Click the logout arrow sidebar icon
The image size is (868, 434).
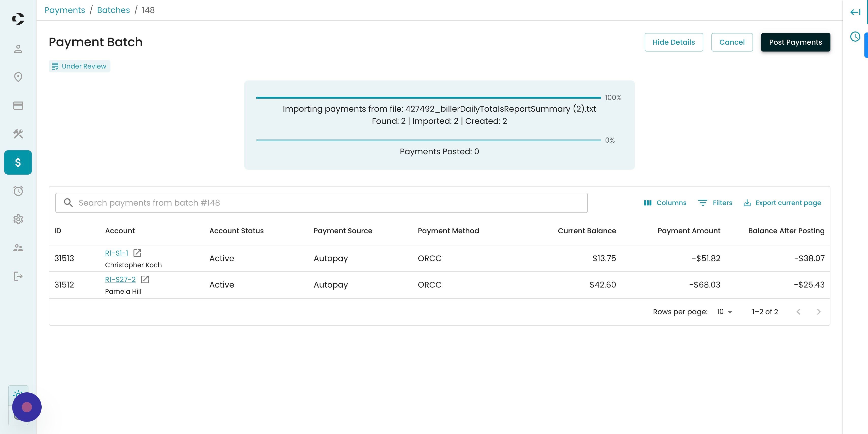tap(18, 276)
